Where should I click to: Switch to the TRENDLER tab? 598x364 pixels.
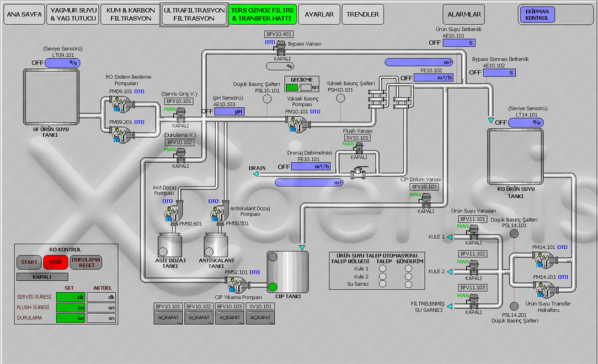click(x=362, y=15)
